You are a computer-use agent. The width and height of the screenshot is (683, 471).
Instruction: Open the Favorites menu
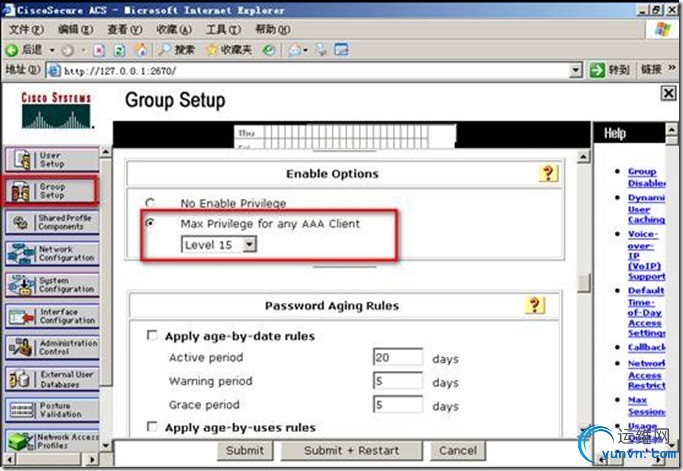(x=174, y=30)
